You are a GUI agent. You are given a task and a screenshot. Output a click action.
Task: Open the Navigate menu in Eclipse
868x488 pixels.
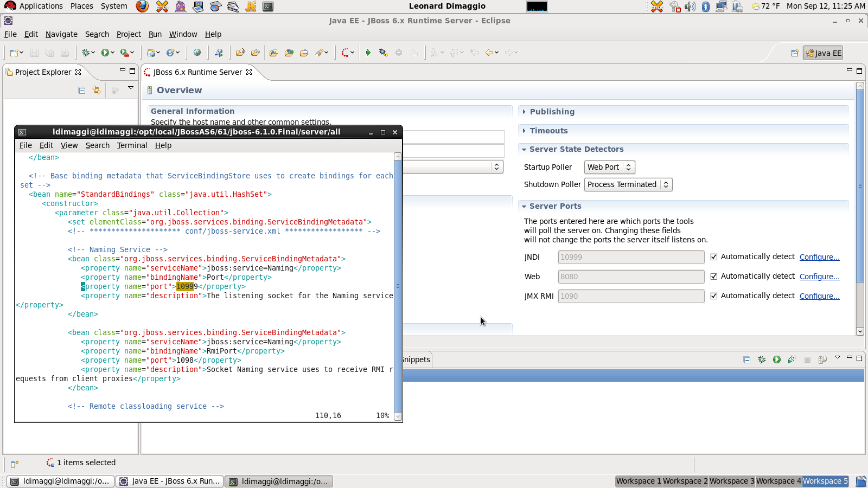(x=61, y=34)
